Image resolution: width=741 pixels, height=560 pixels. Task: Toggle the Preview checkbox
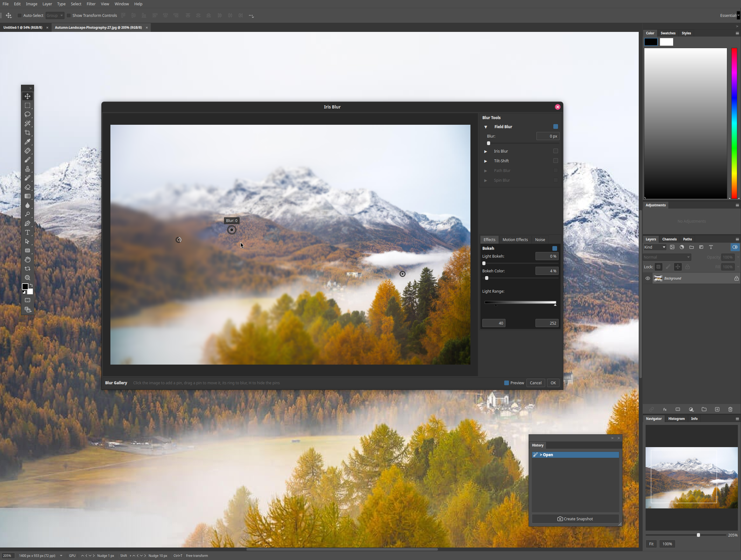[506, 383]
